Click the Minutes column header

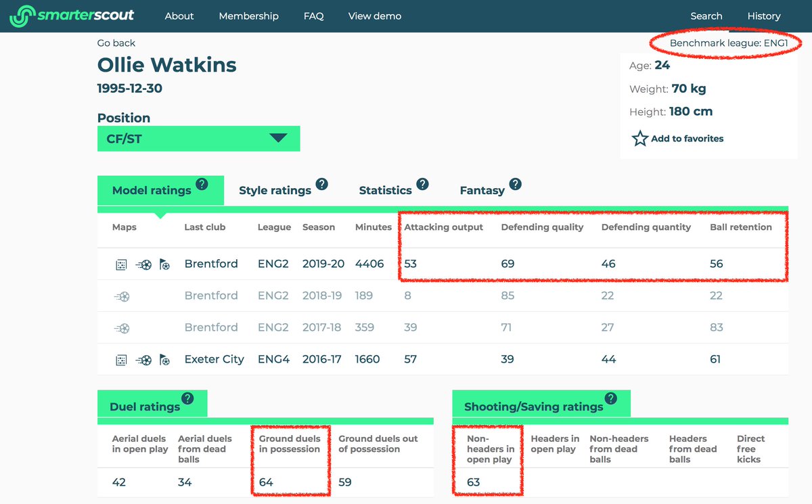tap(374, 227)
